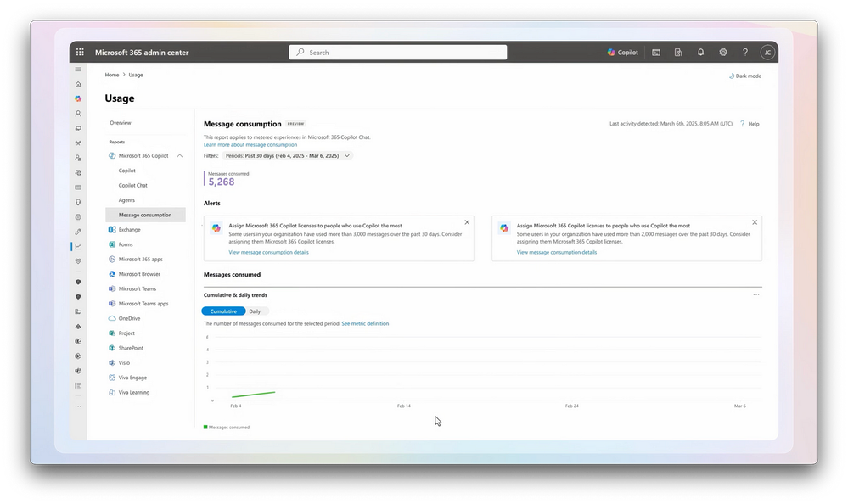Open the JC account avatar menu
This screenshot has height=504, width=848.
coord(767,53)
